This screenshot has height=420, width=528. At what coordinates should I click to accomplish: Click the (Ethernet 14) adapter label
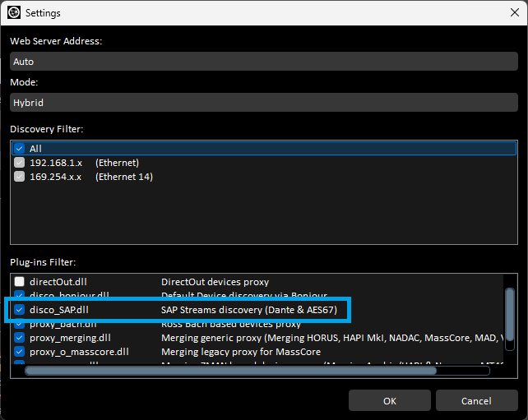[x=124, y=177]
